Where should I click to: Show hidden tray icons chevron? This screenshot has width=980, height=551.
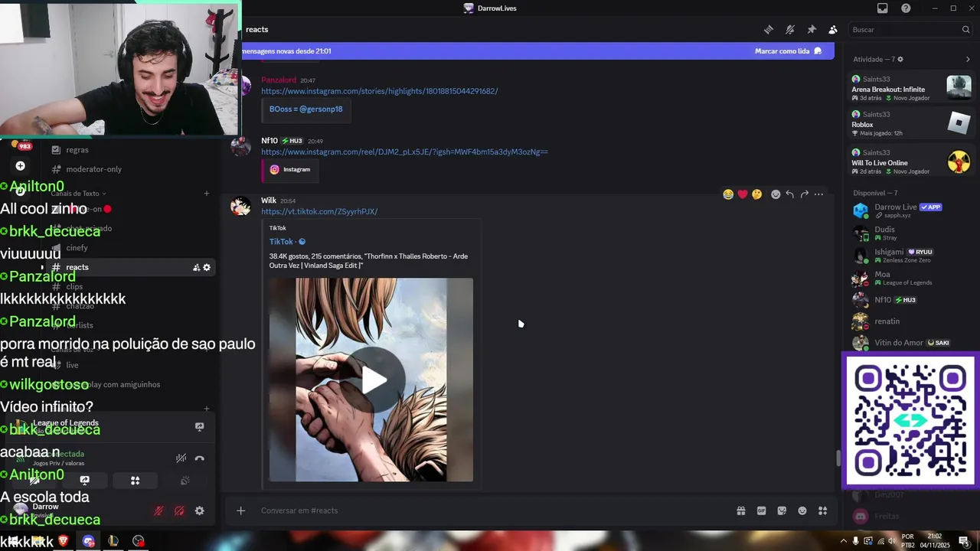pyautogui.click(x=843, y=541)
